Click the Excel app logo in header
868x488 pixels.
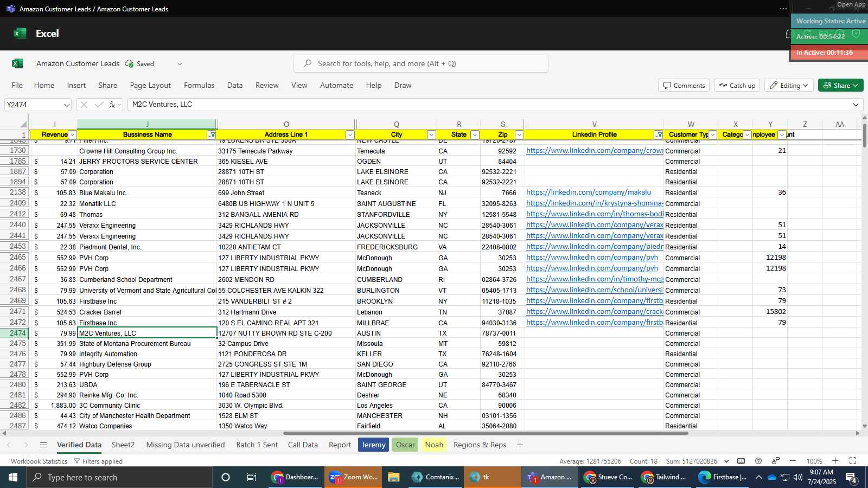point(20,34)
